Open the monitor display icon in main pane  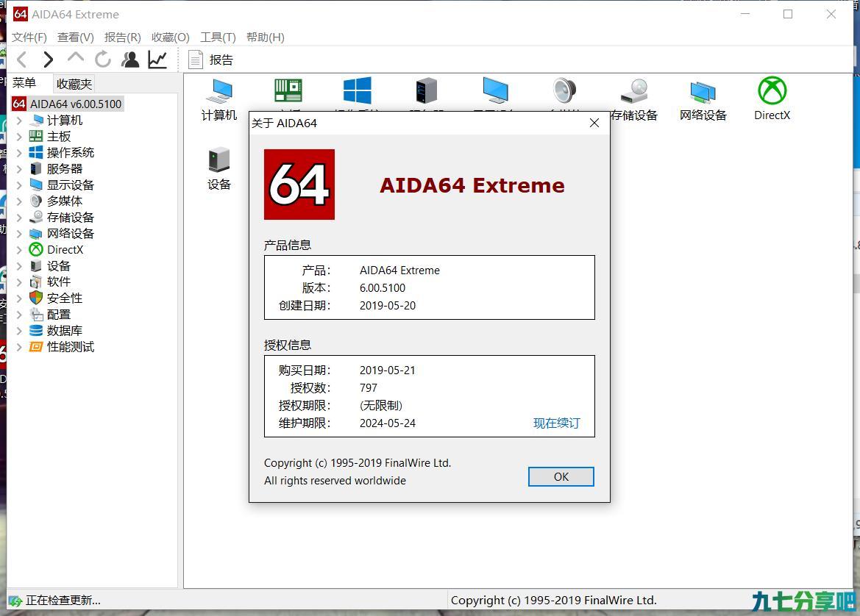coord(495,90)
